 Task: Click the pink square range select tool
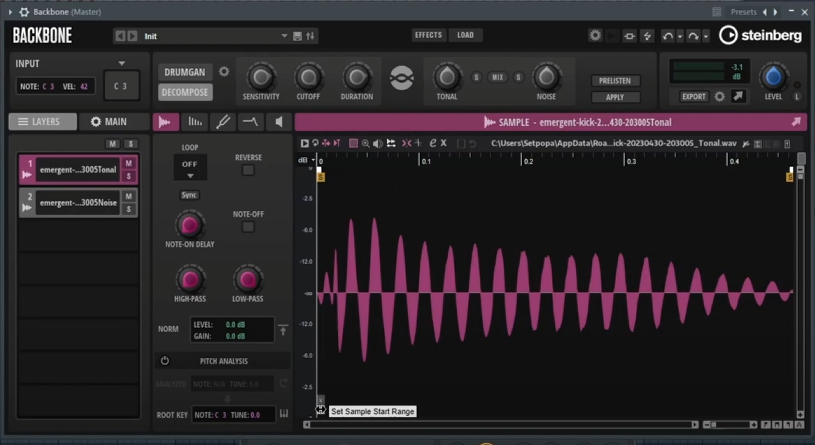point(353,143)
